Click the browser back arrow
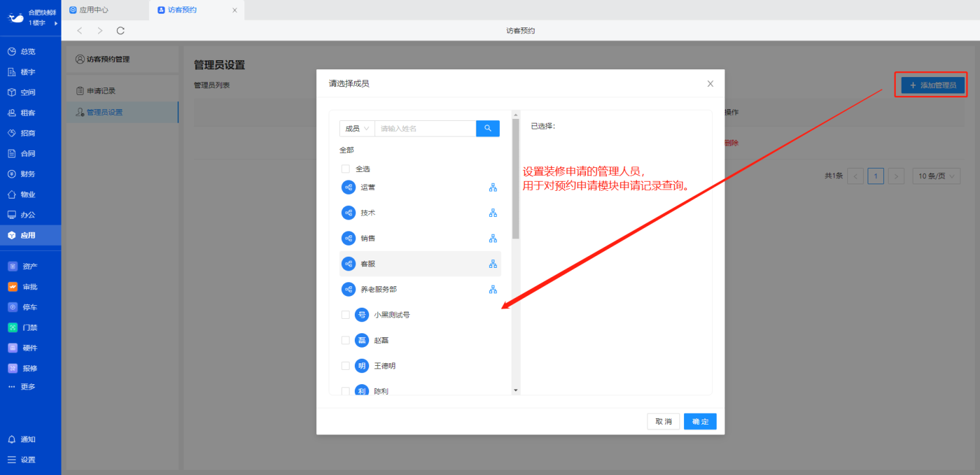The height and width of the screenshot is (475, 980). click(80, 31)
